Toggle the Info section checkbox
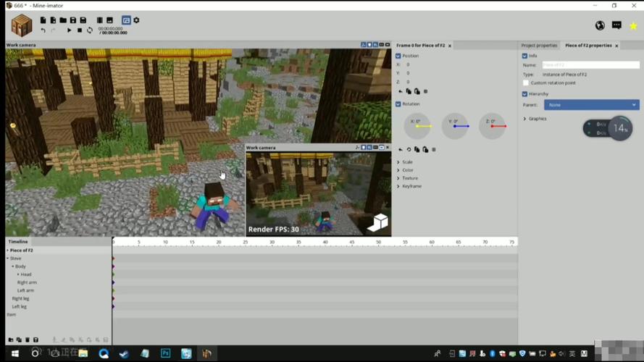This screenshot has width=644, height=362. pos(524,56)
